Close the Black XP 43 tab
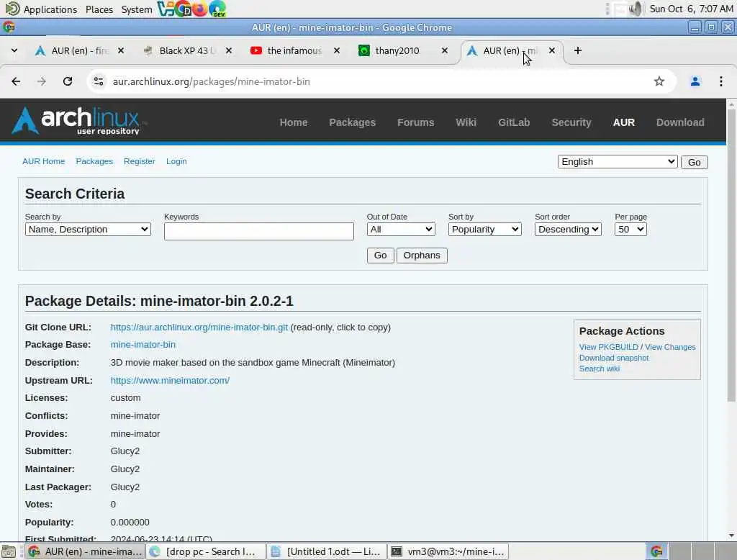The width and height of the screenshot is (737, 560). tap(228, 50)
